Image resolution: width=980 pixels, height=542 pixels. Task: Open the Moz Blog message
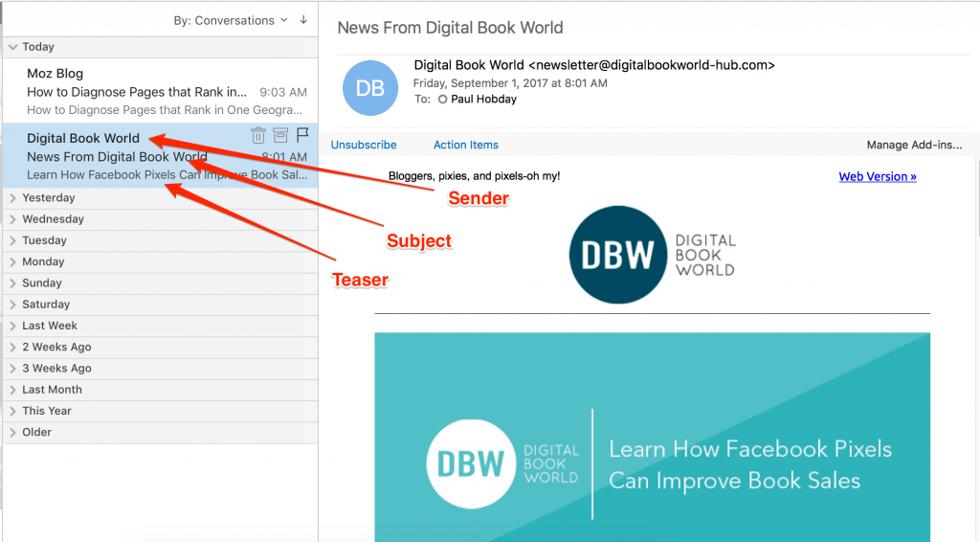[160, 91]
